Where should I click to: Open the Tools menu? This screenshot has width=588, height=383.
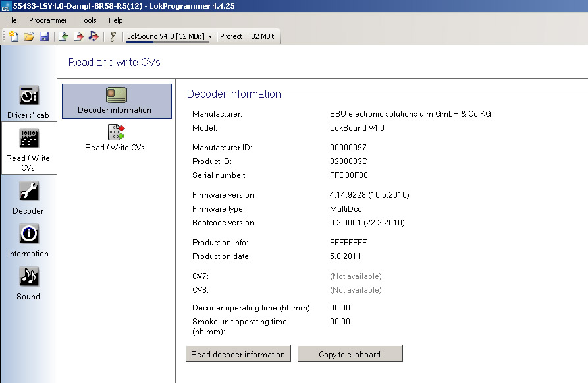pyautogui.click(x=88, y=20)
